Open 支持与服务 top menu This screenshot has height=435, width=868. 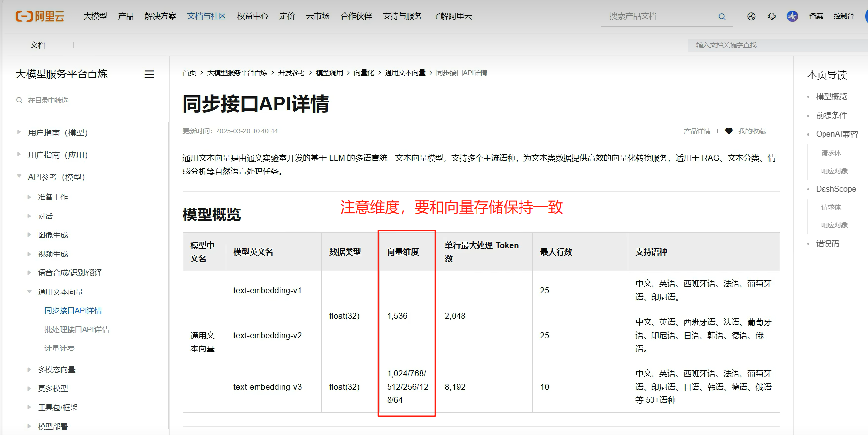point(402,16)
